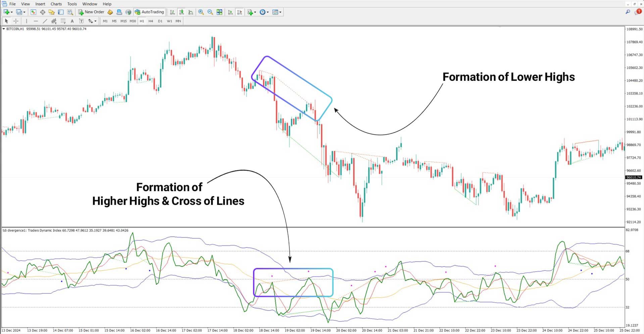Select the arrows objects tool
The width and height of the screenshot is (644, 334).
90,21
